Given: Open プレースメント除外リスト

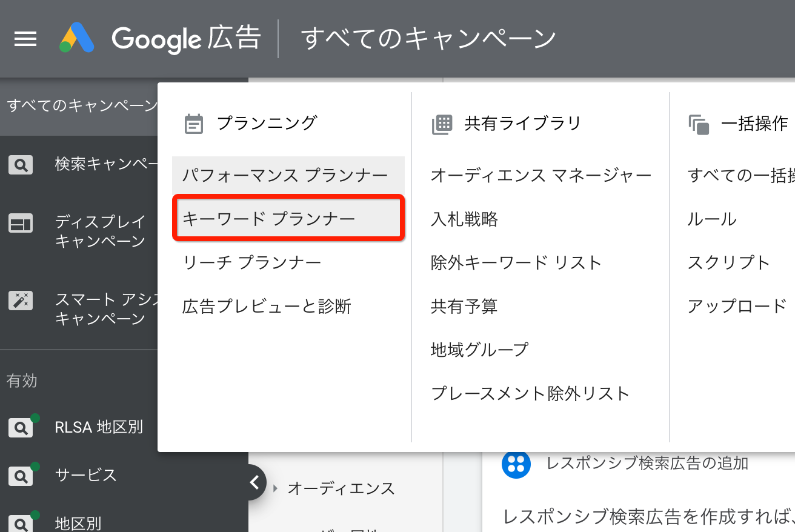Looking at the screenshot, I should [x=530, y=393].
